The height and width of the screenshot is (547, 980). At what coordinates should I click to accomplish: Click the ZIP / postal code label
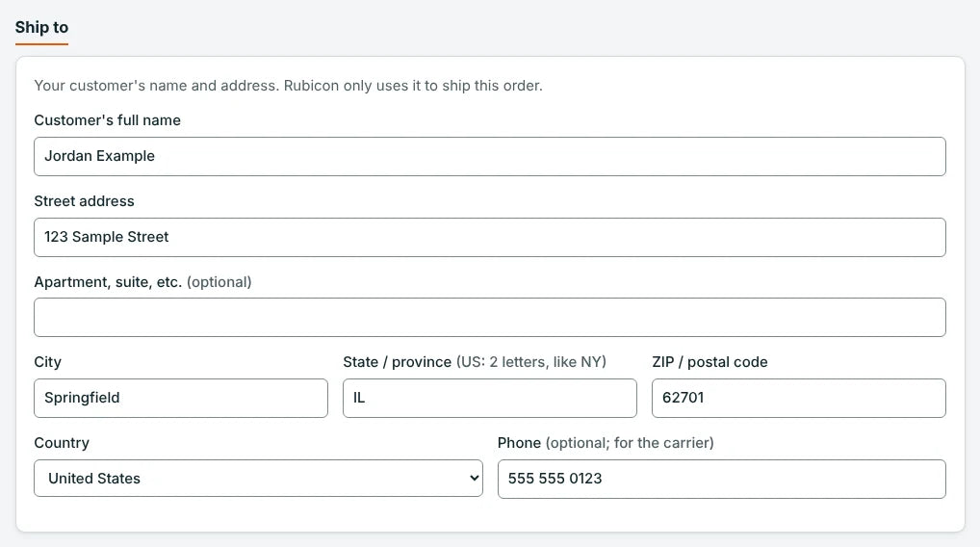[x=709, y=362]
